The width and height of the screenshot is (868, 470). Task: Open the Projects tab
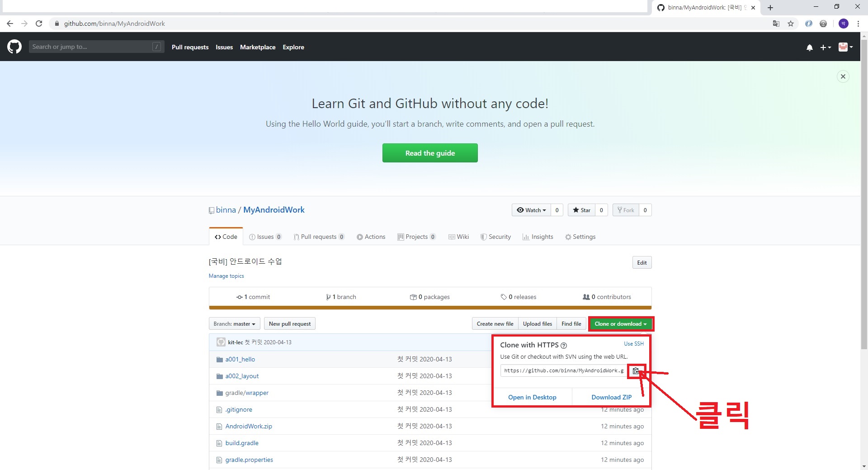click(416, 237)
